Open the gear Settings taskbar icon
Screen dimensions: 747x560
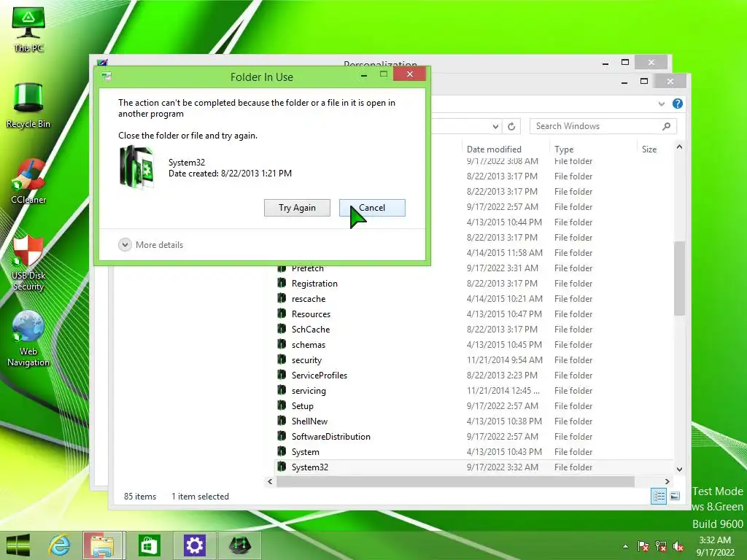click(194, 545)
